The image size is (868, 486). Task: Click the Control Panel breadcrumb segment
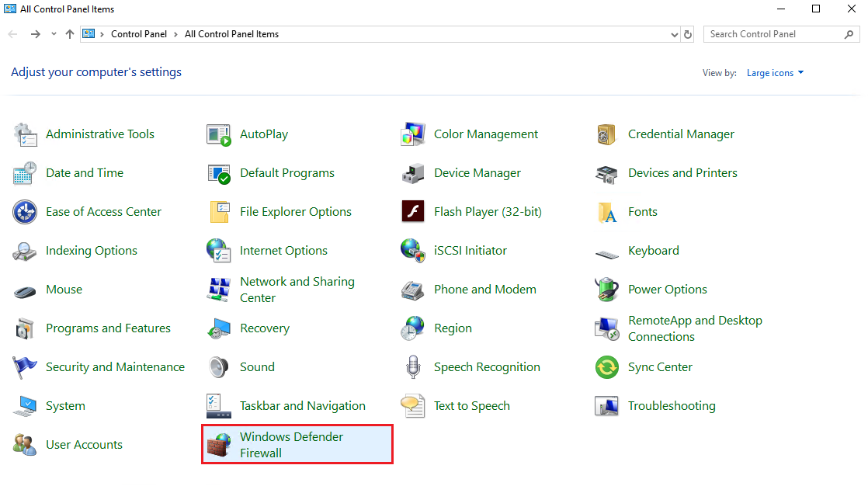(x=139, y=34)
